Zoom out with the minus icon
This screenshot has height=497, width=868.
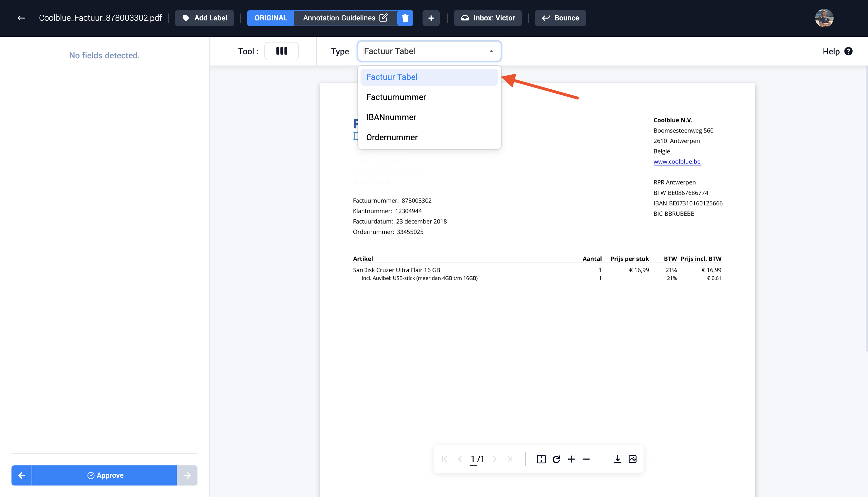coord(586,459)
